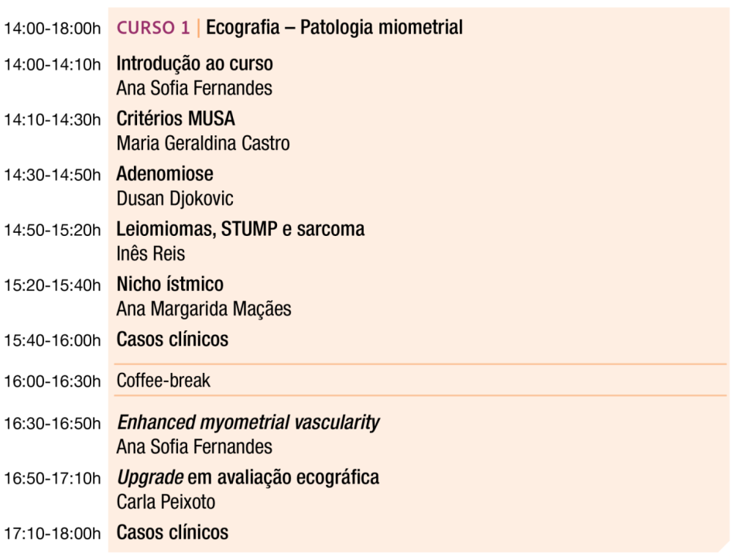Click speaker name Carla Peixoto
This screenshot has height=560, width=736.
(x=166, y=502)
